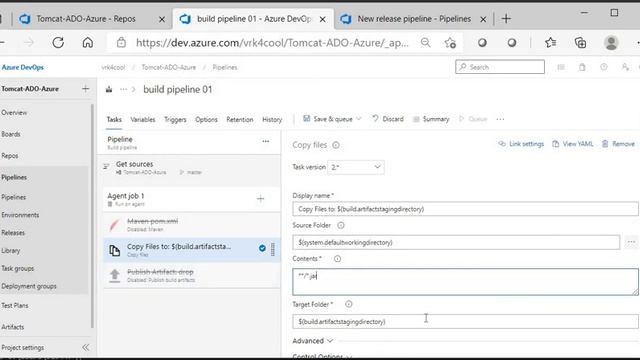640x360 pixels.
Task: Open the help icon in the header
Action: 604,67
